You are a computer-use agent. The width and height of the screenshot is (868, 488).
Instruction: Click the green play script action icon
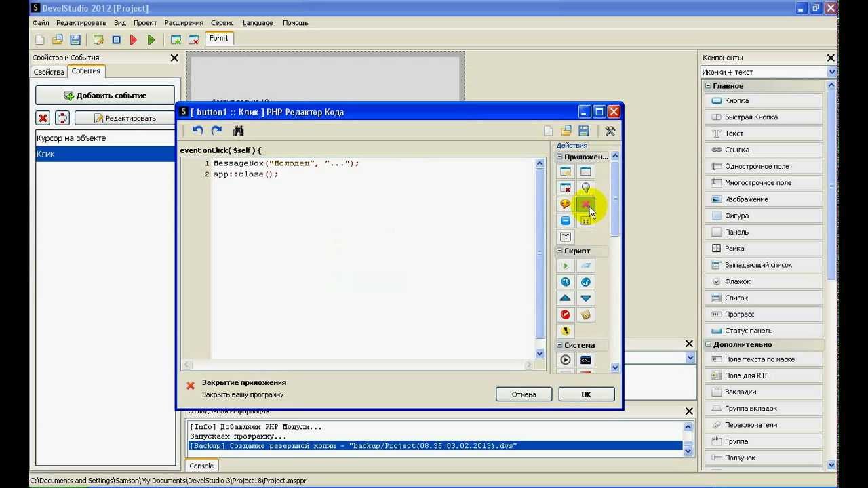pyautogui.click(x=566, y=266)
